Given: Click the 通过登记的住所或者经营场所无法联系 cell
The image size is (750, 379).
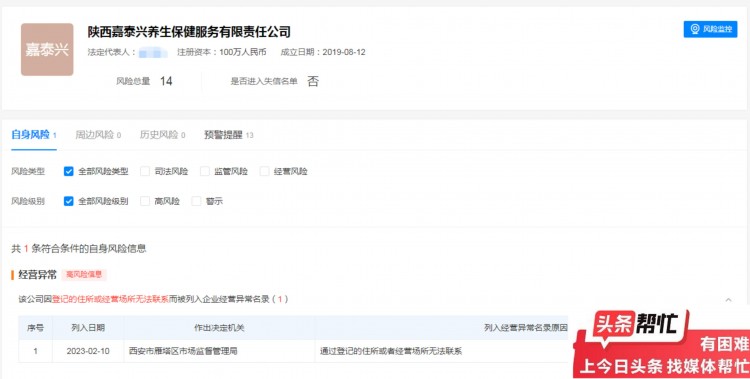Looking at the screenshot, I should (391, 351).
